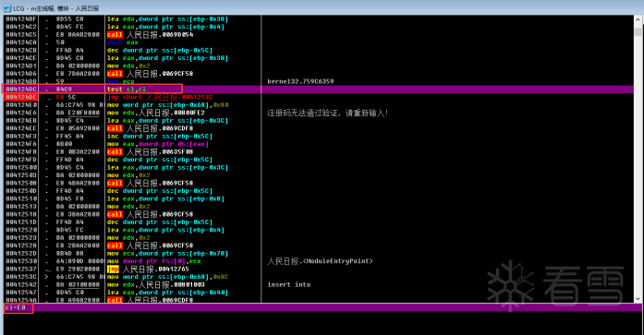This screenshot has width=644, height=335.
Task: Select instruction 'call 人民日报.0069D054'
Action: pos(150,34)
